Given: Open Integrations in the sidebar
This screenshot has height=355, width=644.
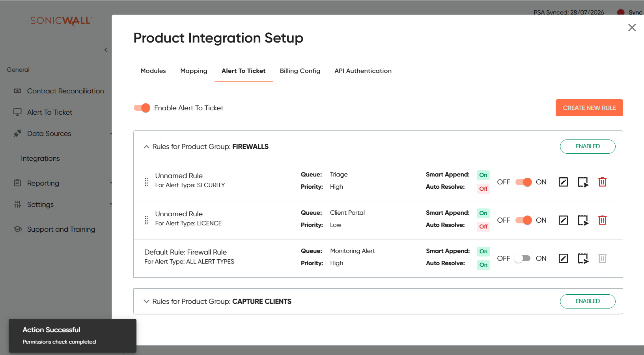Looking at the screenshot, I should 40,158.
